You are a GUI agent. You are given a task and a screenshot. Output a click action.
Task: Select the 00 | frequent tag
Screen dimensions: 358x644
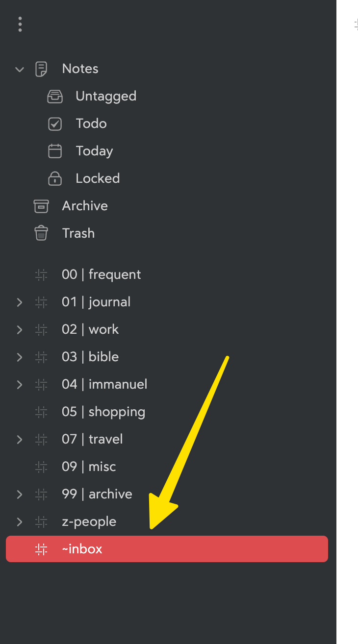pos(101,274)
